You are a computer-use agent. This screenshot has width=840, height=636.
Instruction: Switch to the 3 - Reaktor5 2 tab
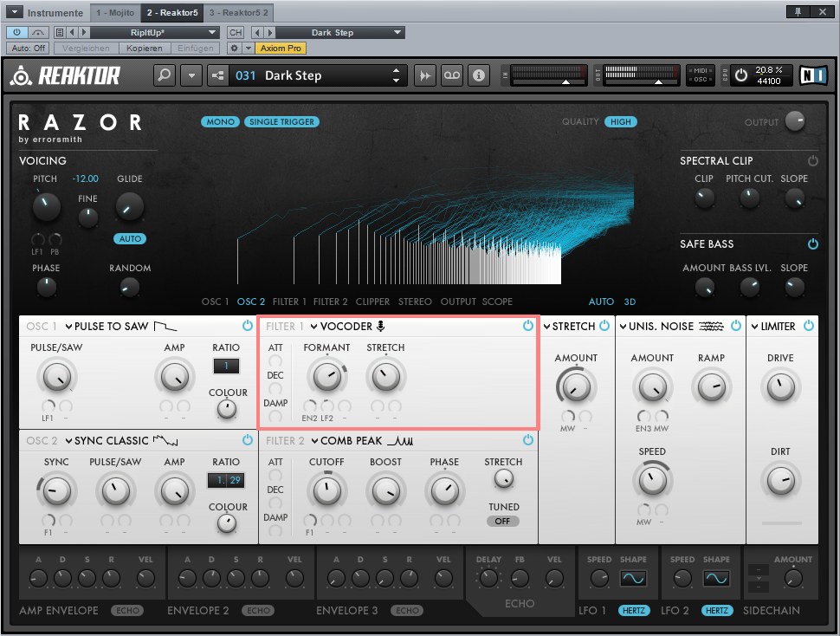point(239,12)
